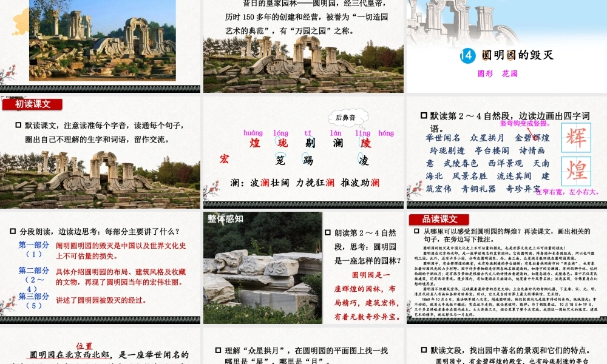Open the title slide '圆明园的毁灭'
The height and width of the screenshot is (364, 607).
[x=506, y=46]
